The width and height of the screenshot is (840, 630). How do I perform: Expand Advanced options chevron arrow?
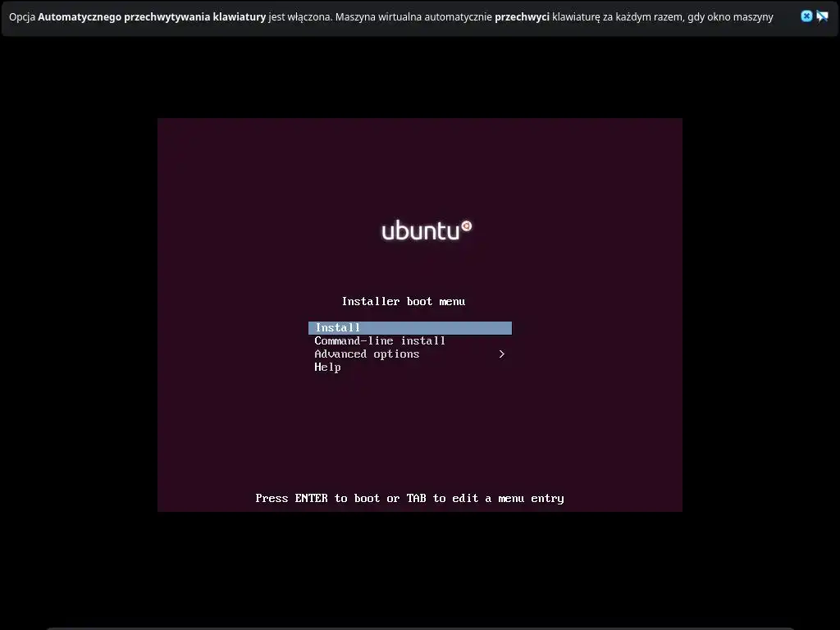[501, 354]
